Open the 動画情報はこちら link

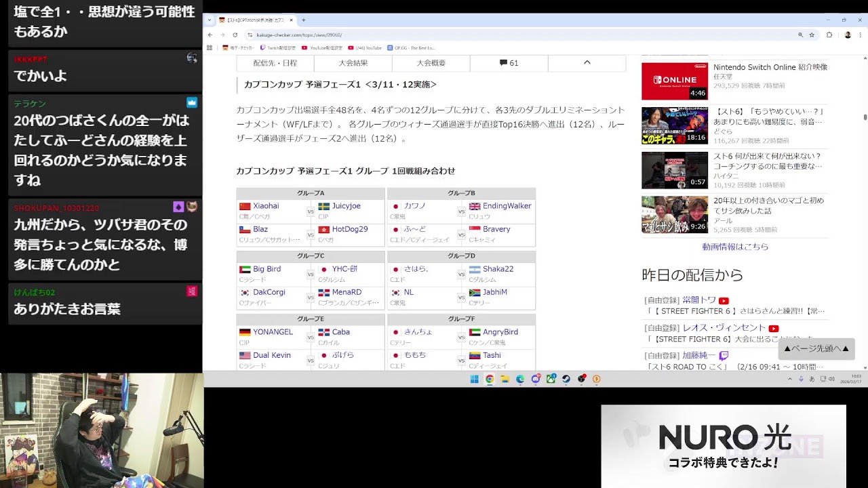click(735, 247)
